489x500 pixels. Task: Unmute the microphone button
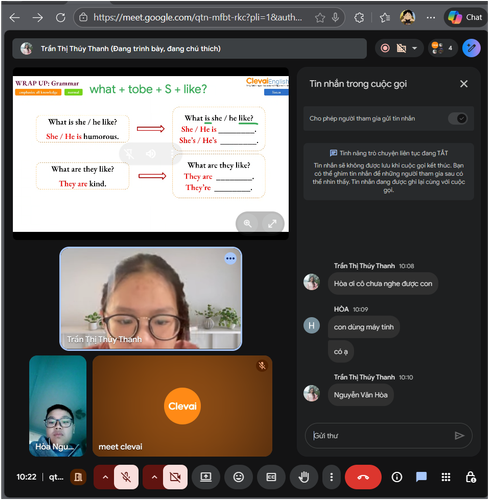(126, 477)
